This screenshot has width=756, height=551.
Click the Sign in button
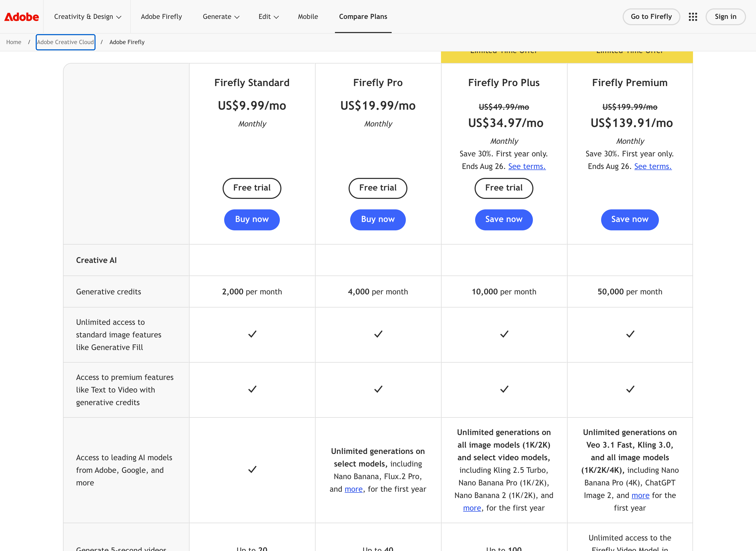[725, 17]
